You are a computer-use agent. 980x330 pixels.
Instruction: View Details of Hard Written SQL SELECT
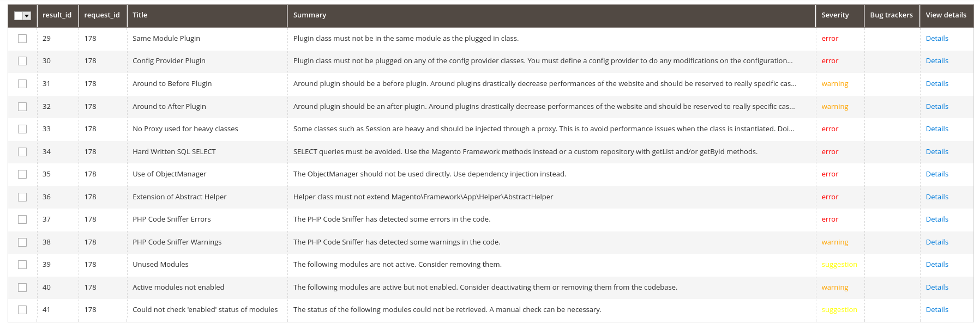click(x=937, y=152)
